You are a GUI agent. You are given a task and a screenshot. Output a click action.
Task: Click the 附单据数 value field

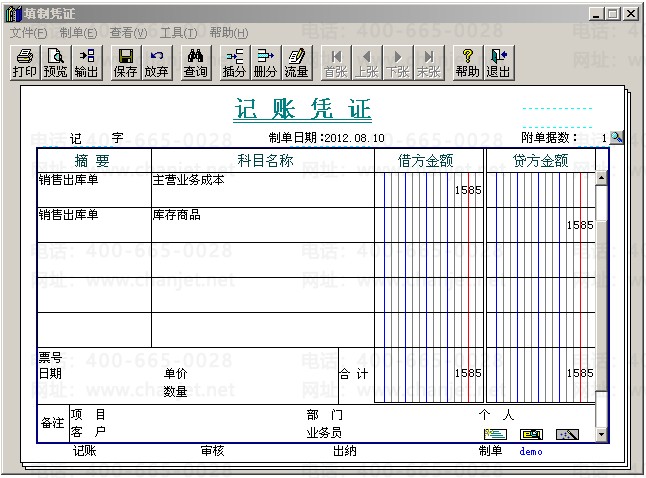592,138
